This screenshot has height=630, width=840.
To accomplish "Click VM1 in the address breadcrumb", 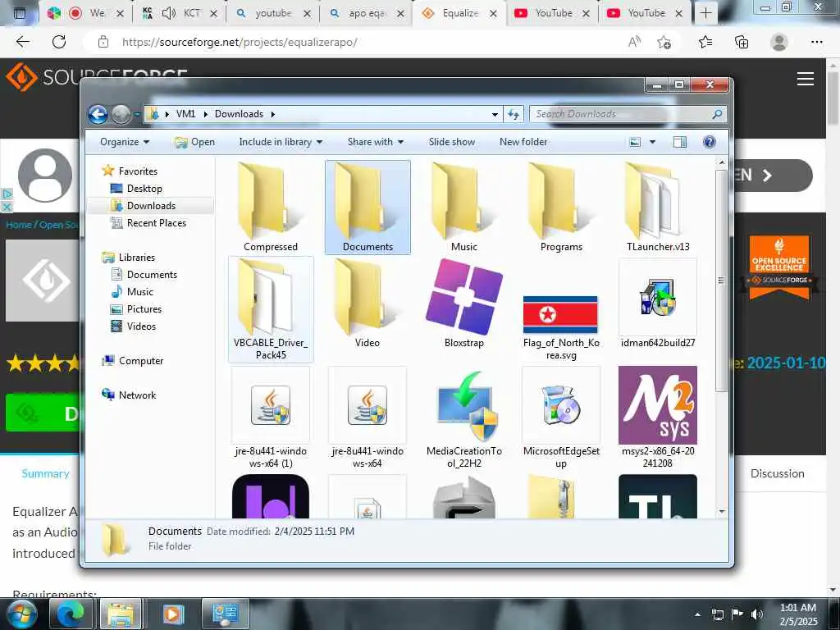I will coord(186,114).
